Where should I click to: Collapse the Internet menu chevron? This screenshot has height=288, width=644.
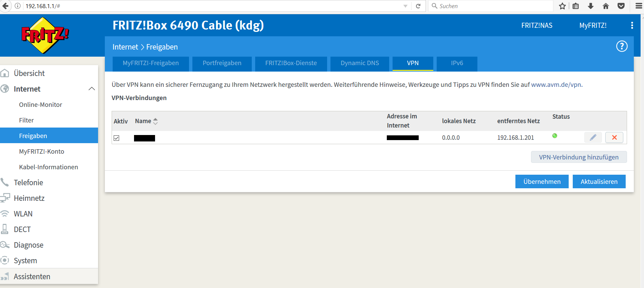click(x=92, y=89)
